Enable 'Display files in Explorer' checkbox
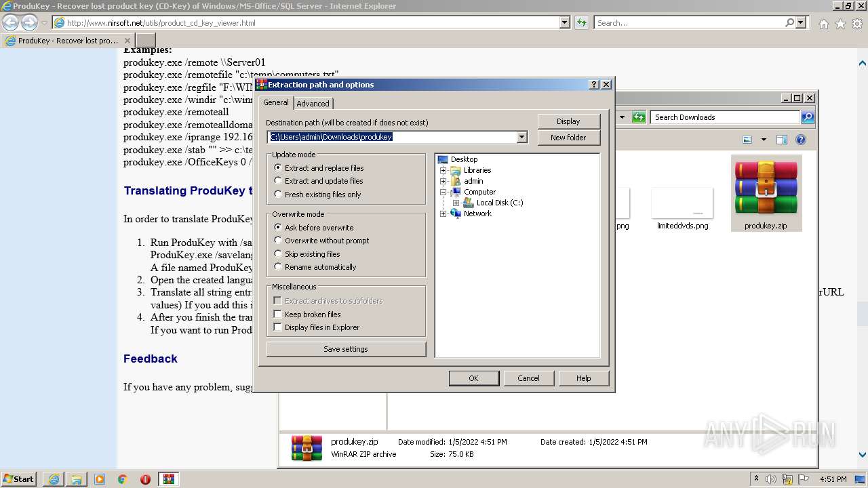Viewport: 868px width, 488px height. (317, 327)
